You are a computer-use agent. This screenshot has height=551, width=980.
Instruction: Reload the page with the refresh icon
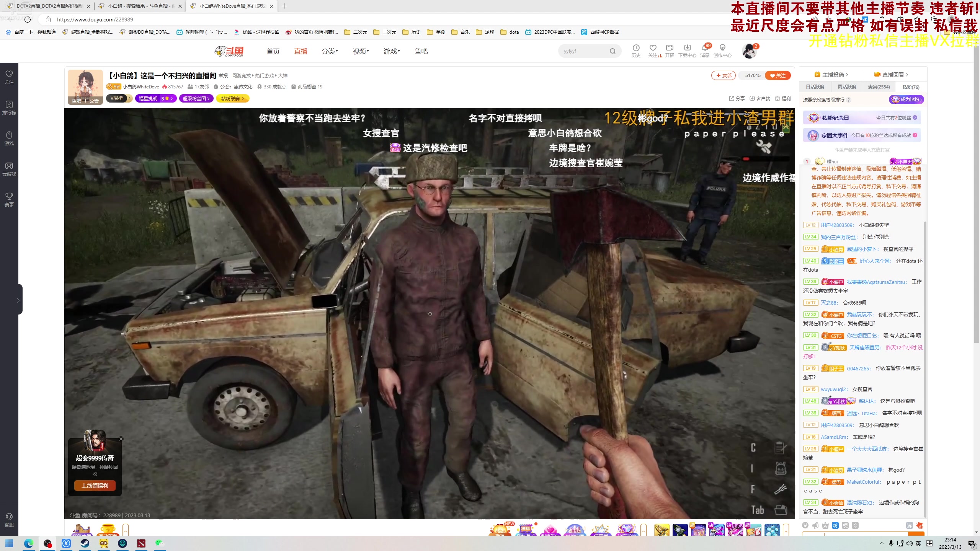click(28, 20)
